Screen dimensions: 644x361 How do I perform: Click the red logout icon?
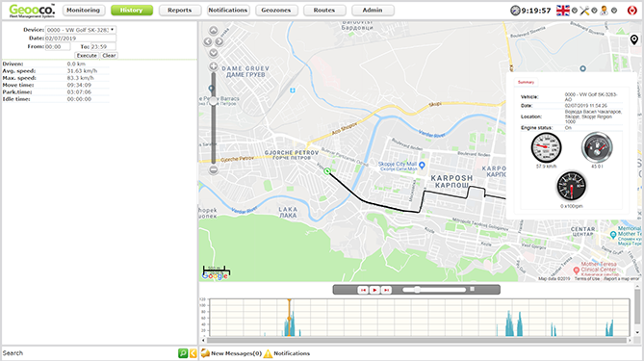(632, 11)
